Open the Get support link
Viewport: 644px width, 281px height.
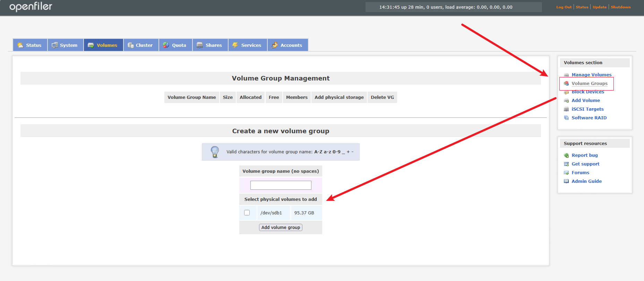click(x=585, y=164)
